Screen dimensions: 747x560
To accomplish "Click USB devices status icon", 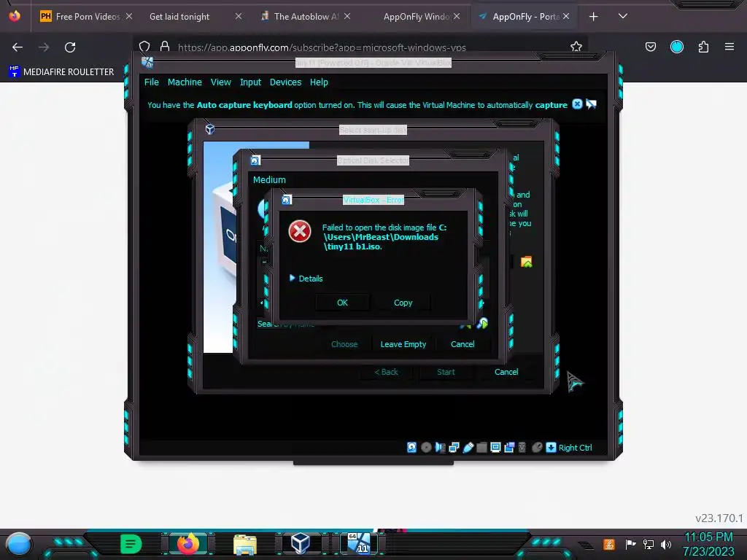I will point(468,447).
